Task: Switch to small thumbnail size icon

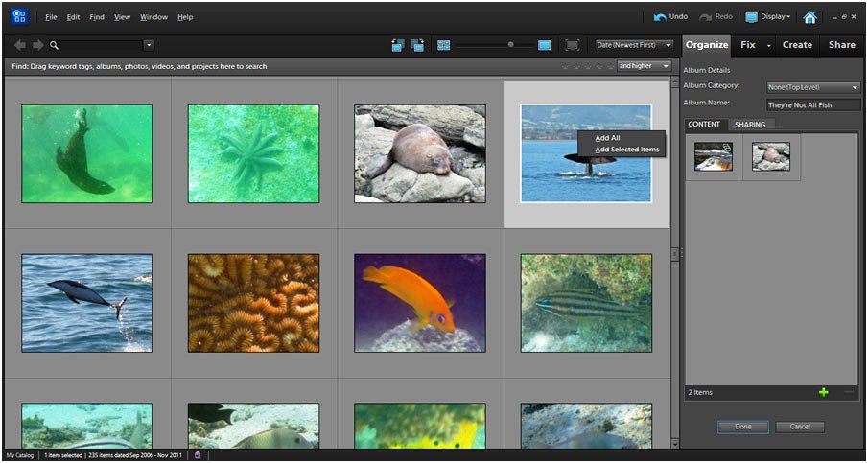Action: pyautogui.click(x=443, y=45)
